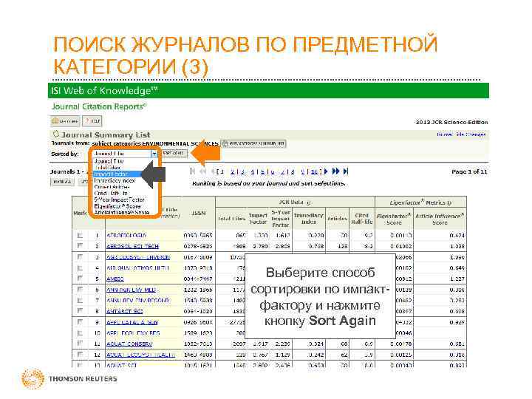Click the Thomson Reuters logo
The width and height of the screenshot is (532, 399).
click(69, 378)
